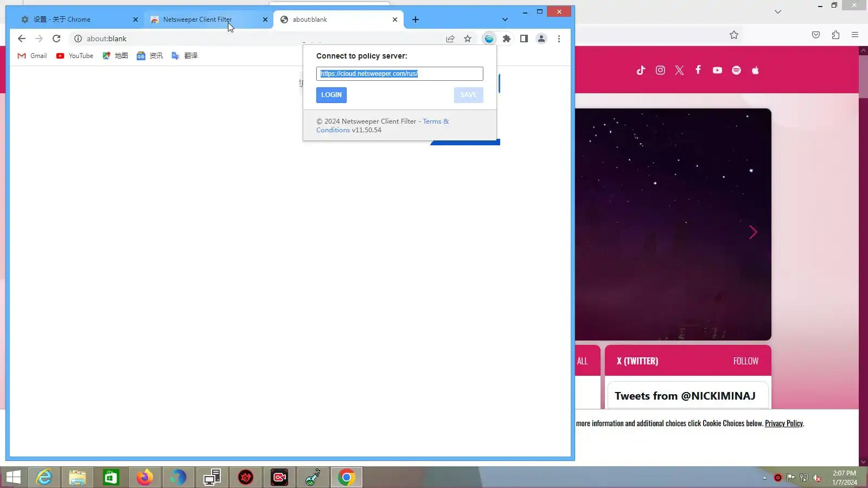
Task: Open the Terms & Conditions link
Action: pyautogui.click(x=382, y=126)
